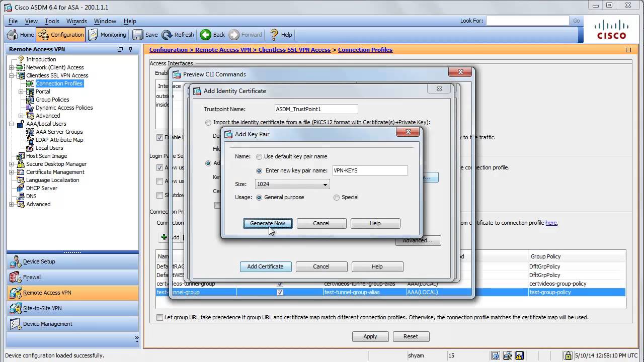Select Use default key pair name
This screenshot has height=362, width=644.
pos(259,157)
